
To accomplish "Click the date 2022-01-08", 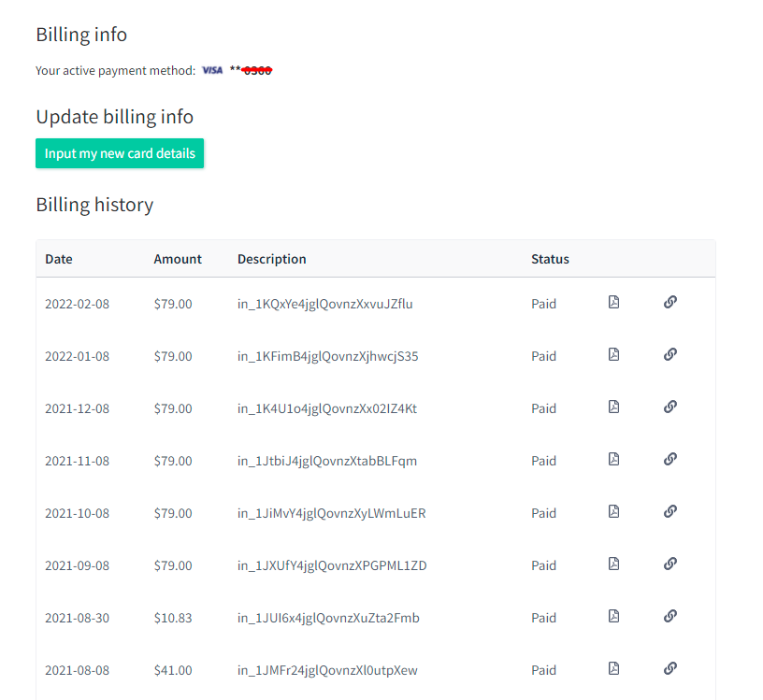I will click(78, 357).
